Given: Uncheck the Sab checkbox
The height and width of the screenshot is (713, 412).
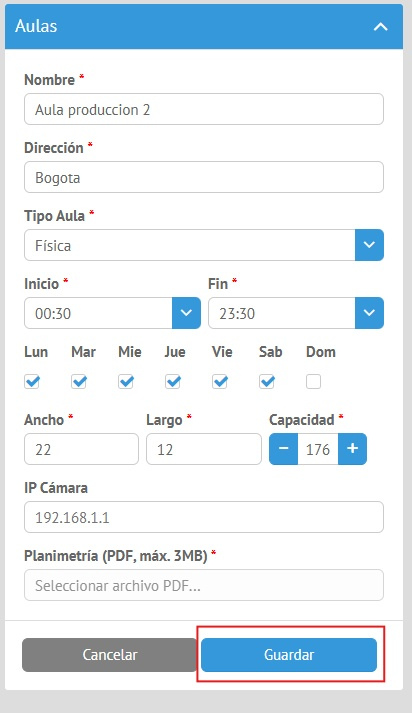Looking at the screenshot, I should pyautogui.click(x=266, y=382).
